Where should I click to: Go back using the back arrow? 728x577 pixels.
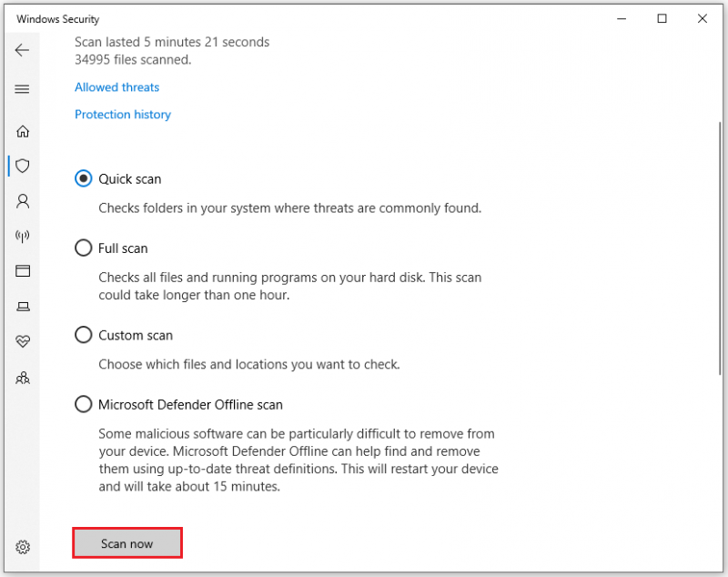22,50
